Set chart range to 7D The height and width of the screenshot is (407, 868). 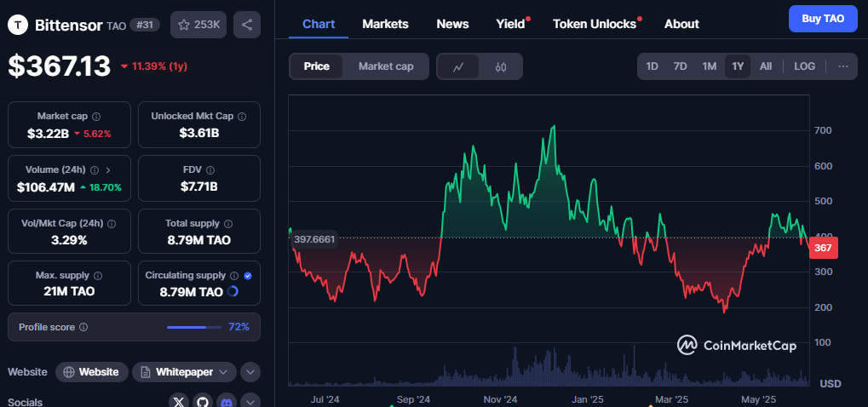pyautogui.click(x=680, y=66)
